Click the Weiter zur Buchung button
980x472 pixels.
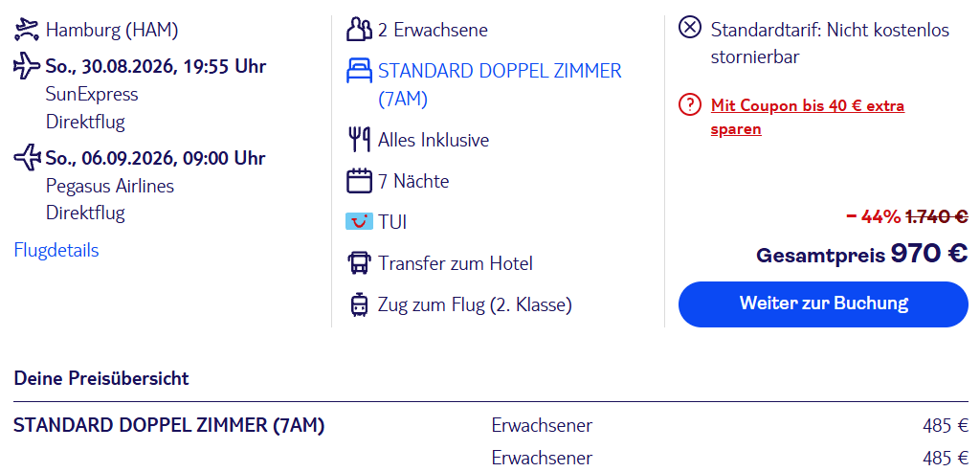pos(823,304)
